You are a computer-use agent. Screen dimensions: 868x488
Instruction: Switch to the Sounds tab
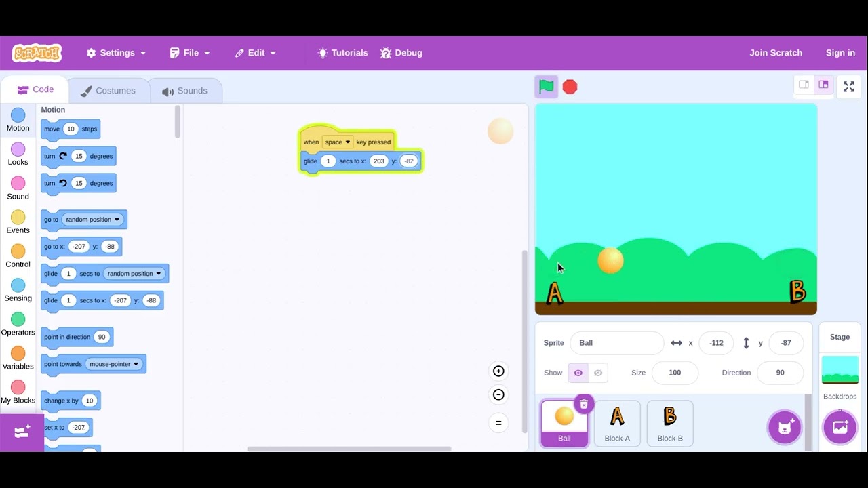tap(184, 91)
